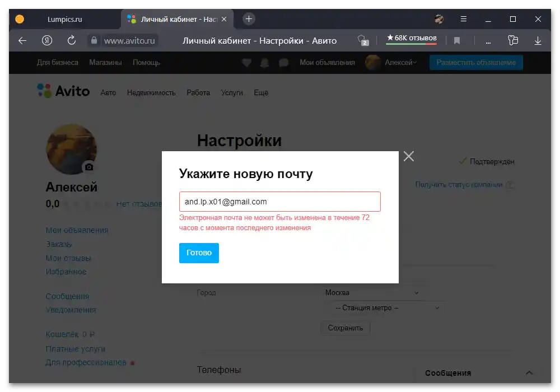
Task: Open Магазины in top bar
Action: [105, 63]
